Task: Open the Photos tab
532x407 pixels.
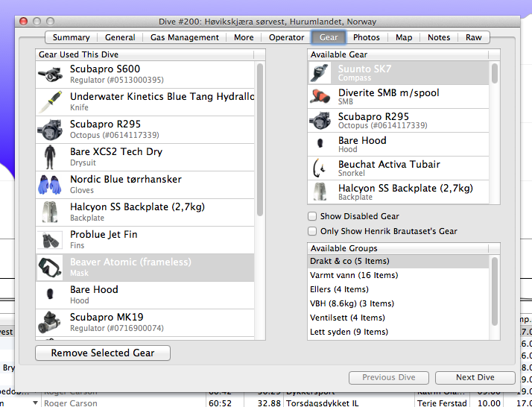Action: [x=366, y=37]
